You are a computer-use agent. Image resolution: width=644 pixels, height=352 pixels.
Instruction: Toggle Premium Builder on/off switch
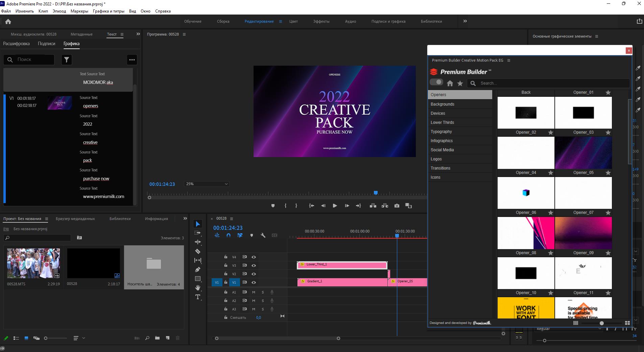[436, 82]
